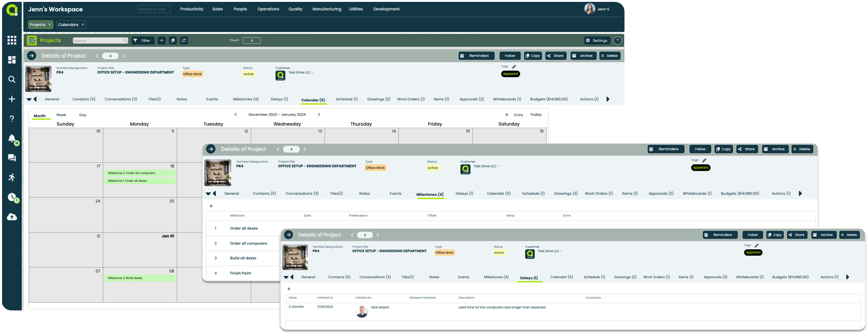Viewport: 868px width, 334px height.
Task: Click the magnifier search icon in sidebar
Action: (12, 79)
